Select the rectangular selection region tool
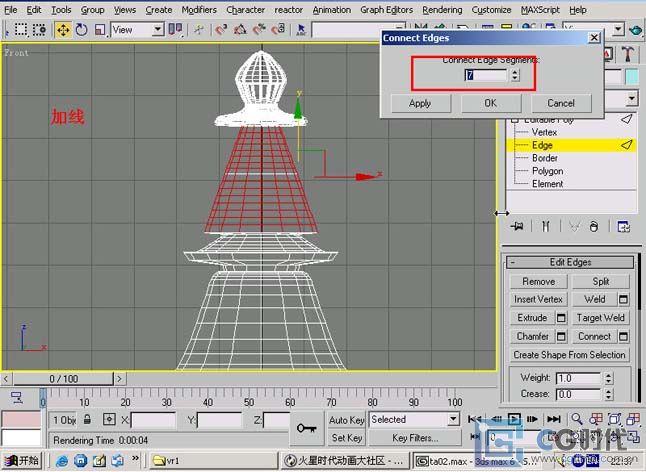646x472 pixels. [x=21, y=30]
